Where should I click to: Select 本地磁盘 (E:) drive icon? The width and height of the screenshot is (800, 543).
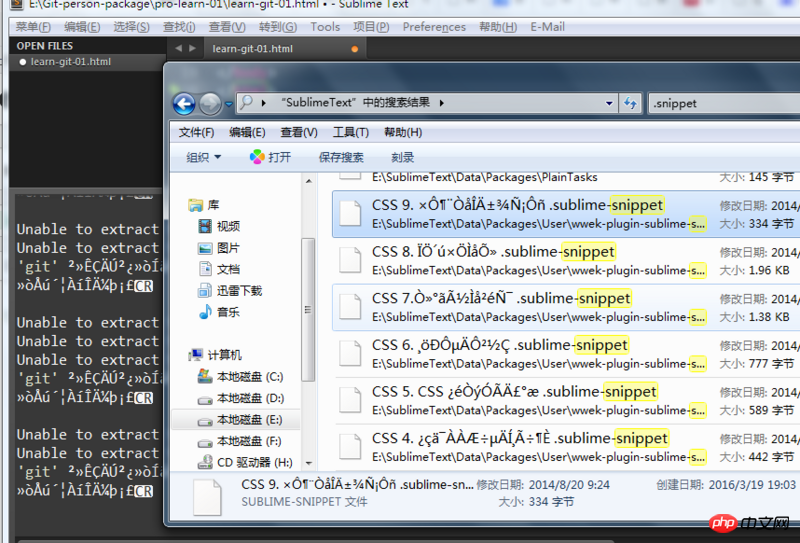coord(205,420)
